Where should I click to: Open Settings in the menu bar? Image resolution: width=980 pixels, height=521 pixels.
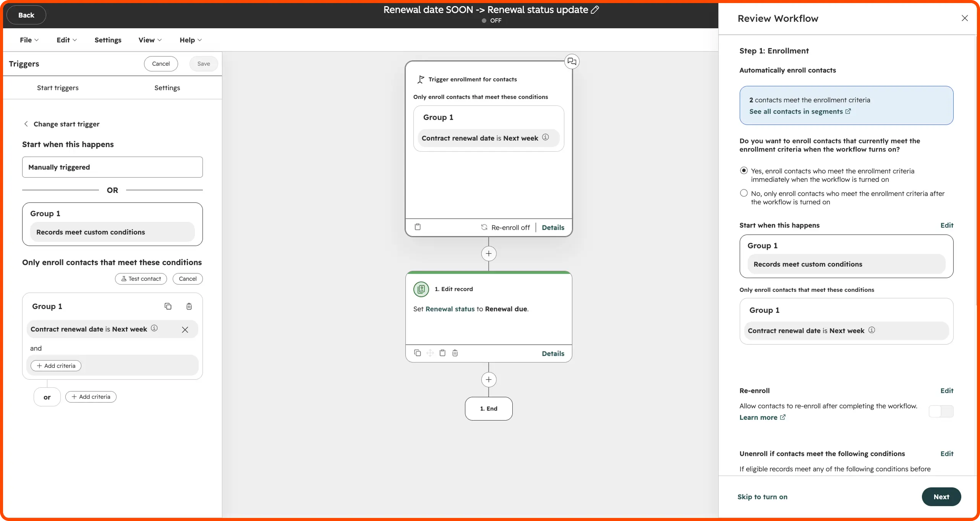(x=108, y=40)
